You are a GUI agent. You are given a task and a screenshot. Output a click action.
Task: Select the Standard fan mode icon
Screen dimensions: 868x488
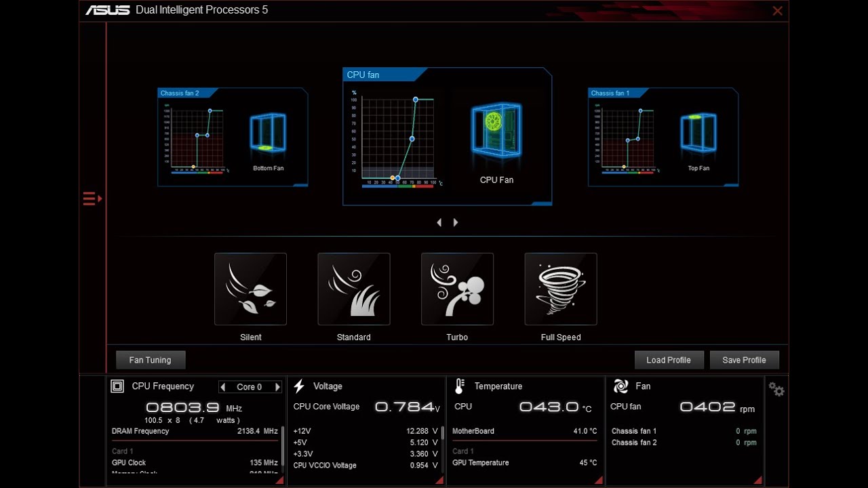click(x=354, y=289)
